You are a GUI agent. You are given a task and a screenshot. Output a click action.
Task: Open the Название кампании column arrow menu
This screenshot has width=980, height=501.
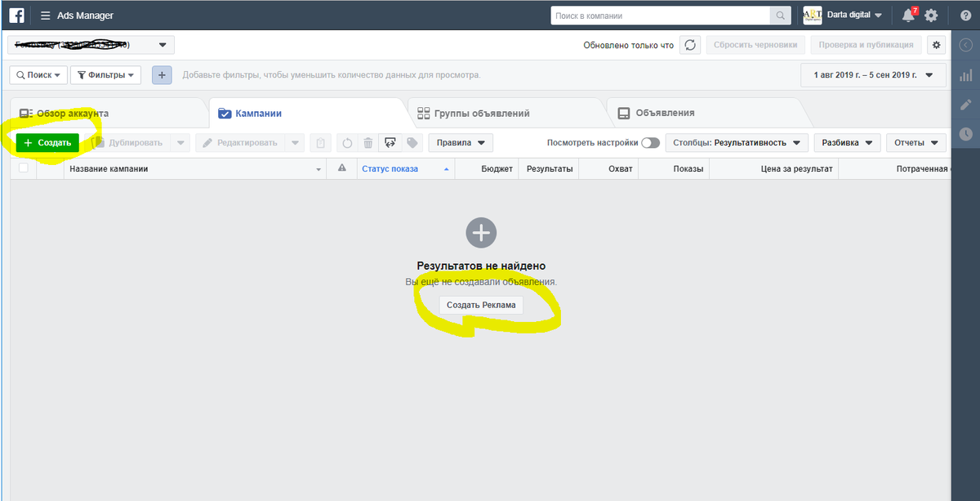[x=318, y=169]
